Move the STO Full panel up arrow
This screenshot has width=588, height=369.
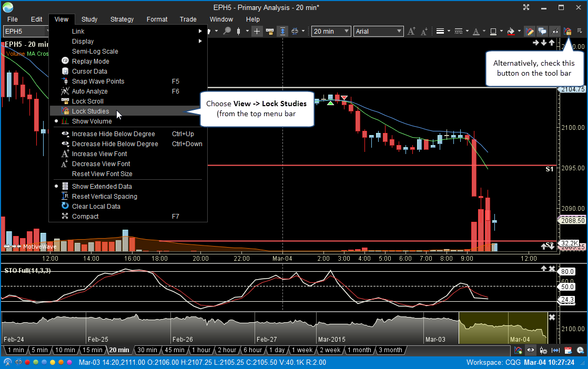(x=544, y=269)
